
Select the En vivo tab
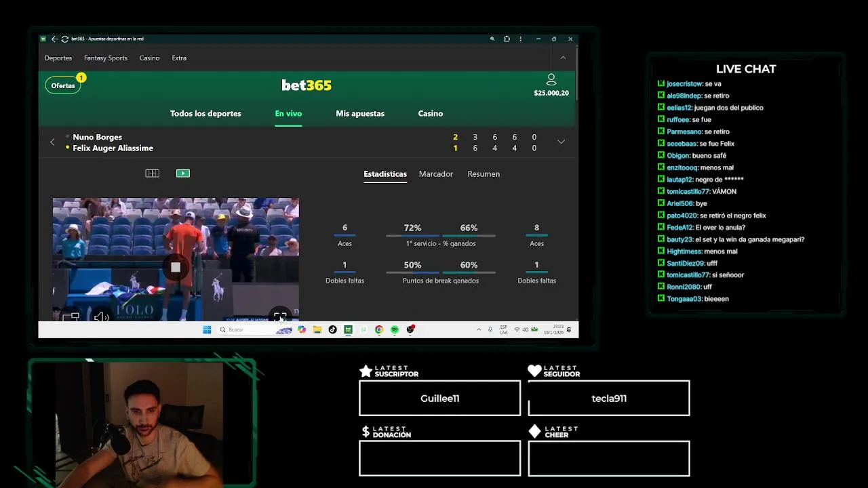[x=288, y=114]
